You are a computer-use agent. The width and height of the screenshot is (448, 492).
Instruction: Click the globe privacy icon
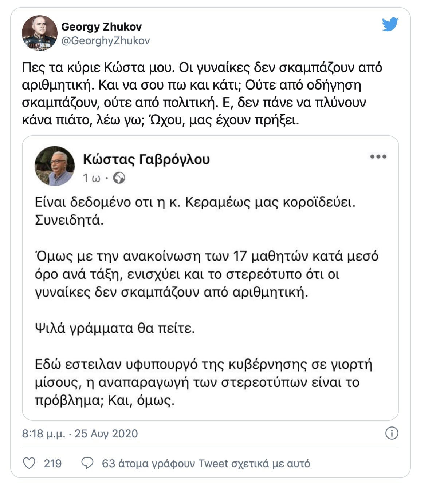(x=119, y=178)
